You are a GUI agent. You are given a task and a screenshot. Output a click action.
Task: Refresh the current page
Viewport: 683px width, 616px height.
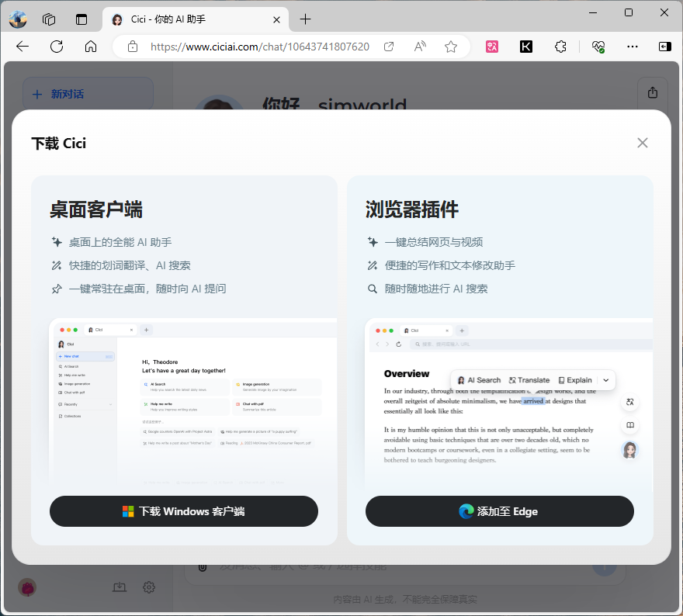[57, 46]
